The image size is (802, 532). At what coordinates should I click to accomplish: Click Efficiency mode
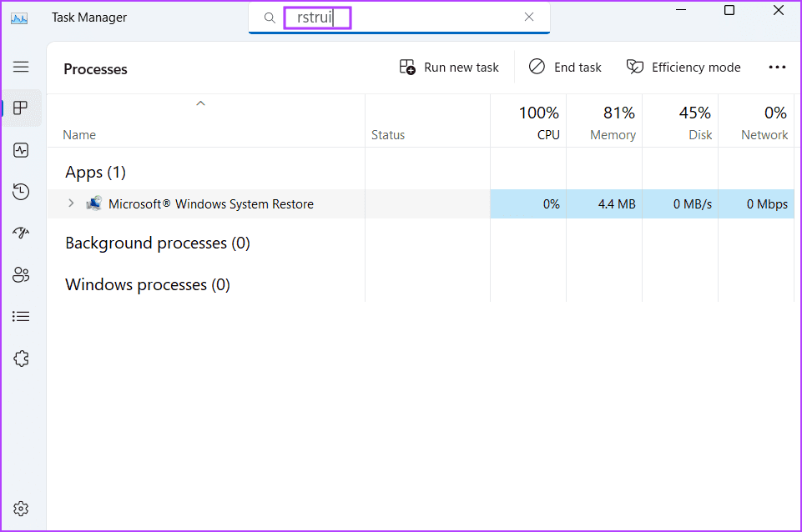pos(683,68)
